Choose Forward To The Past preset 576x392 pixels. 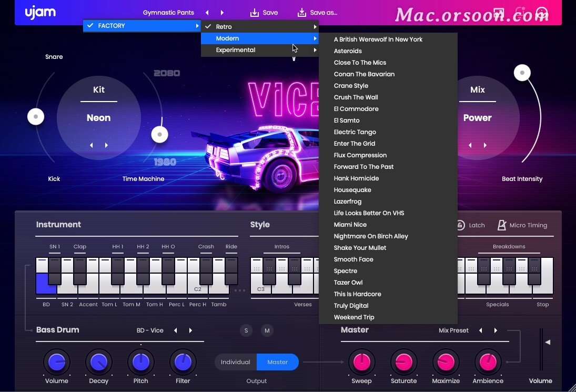[388, 167]
